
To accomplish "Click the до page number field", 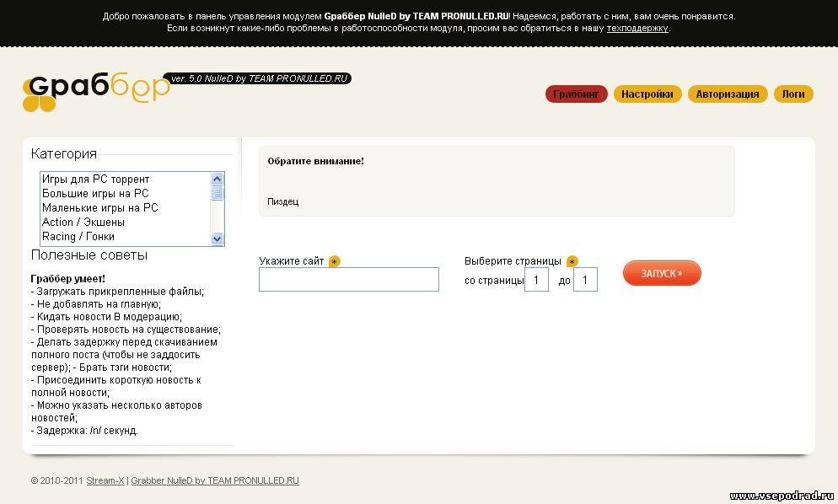I will tap(585, 280).
